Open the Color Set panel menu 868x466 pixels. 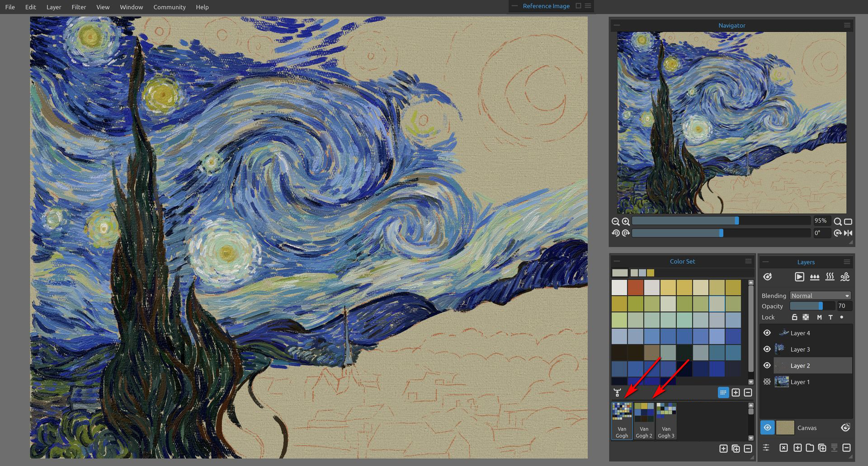pyautogui.click(x=748, y=261)
